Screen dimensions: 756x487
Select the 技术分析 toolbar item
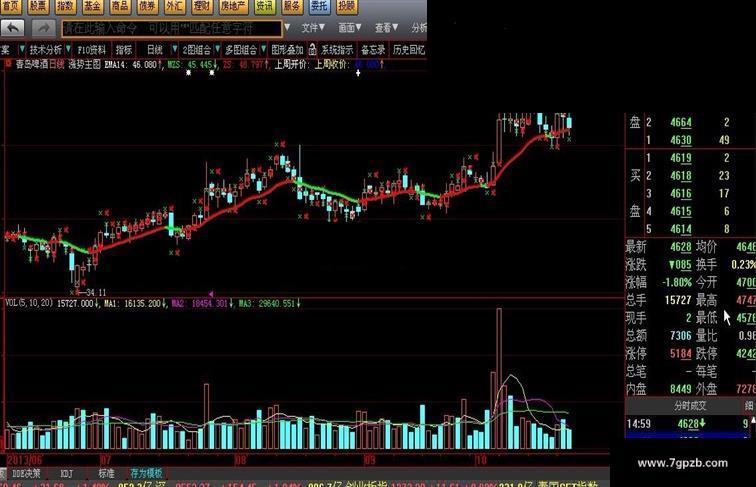[x=45, y=50]
